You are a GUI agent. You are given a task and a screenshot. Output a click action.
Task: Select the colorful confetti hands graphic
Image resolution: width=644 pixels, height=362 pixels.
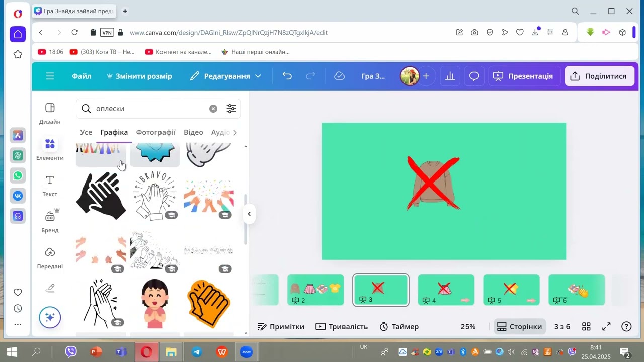coord(209,196)
